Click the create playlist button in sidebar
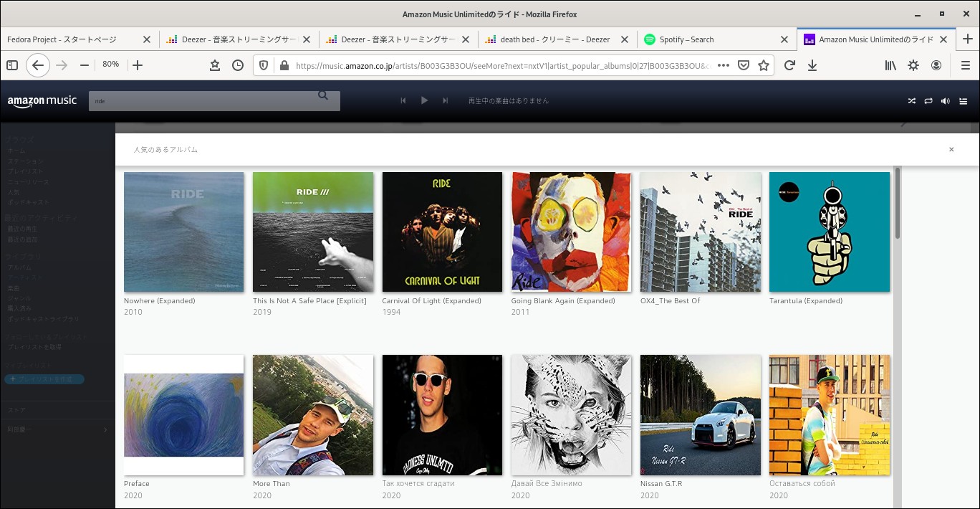The image size is (980, 509). pyautogui.click(x=44, y=379)
